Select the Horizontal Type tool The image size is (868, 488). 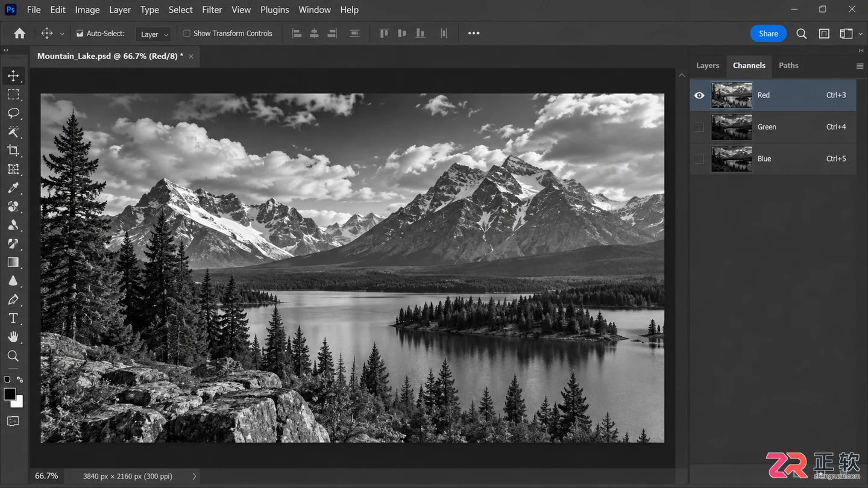coord(13,318)
